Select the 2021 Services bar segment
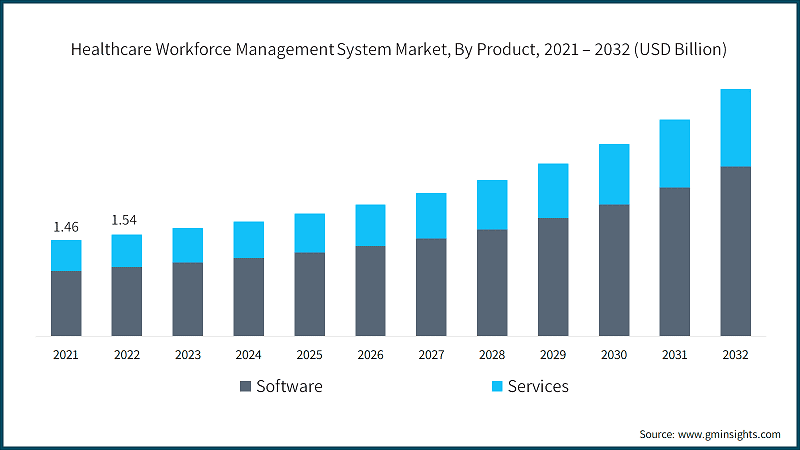The image size is (800, 450). 66,256
